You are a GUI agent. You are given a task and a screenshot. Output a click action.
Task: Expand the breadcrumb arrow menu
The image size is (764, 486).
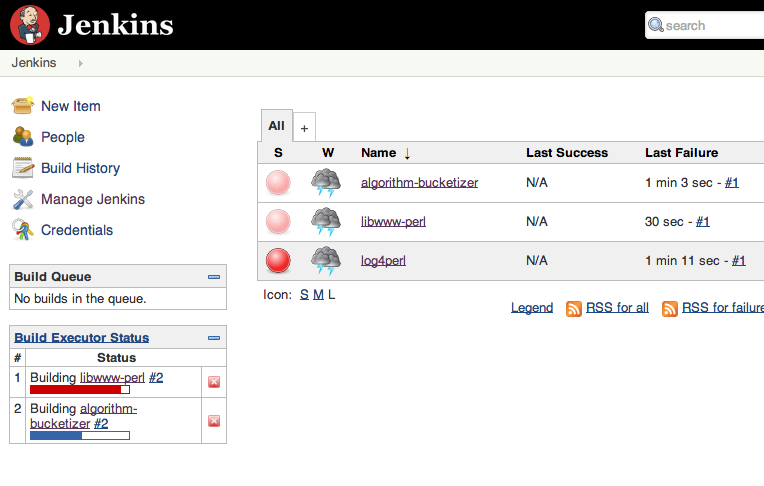(81, 63)
